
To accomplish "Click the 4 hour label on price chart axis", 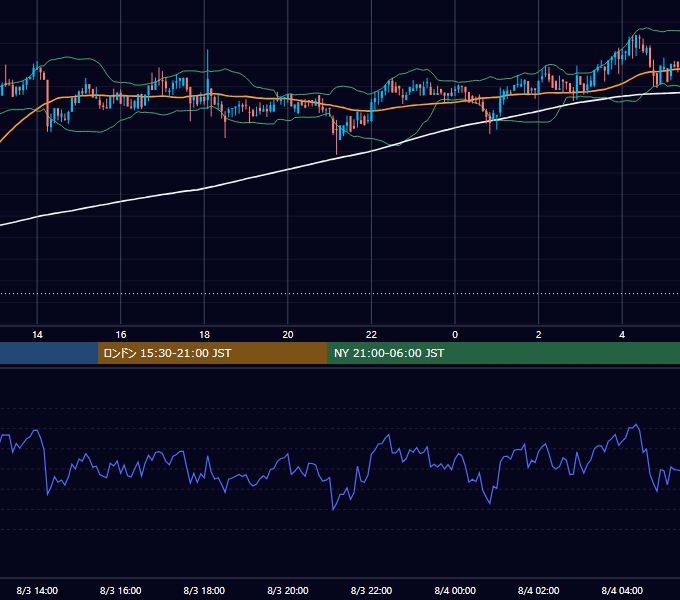I will pos(622,335).
